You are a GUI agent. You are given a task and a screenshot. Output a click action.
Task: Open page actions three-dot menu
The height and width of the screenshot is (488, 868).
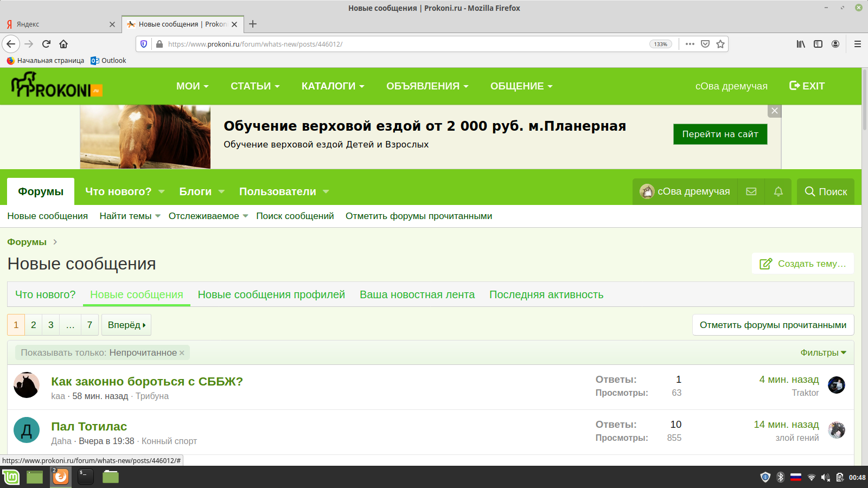coord(690,44)
